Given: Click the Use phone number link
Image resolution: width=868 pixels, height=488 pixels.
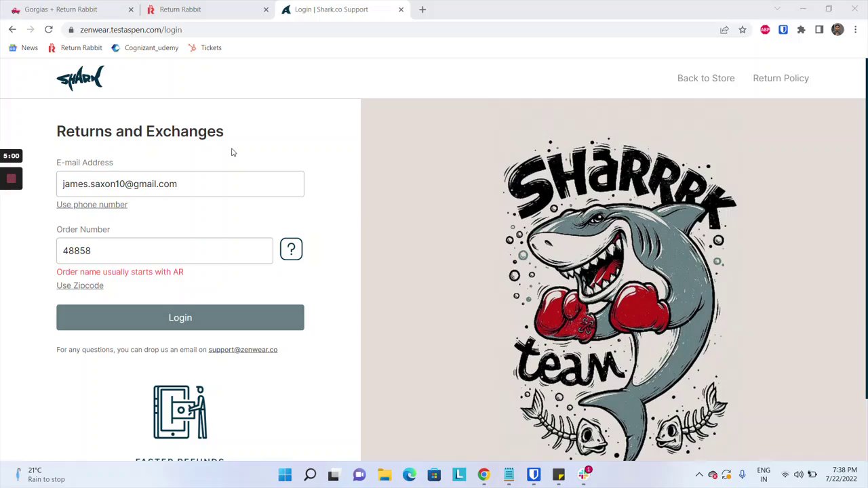Looking at the screenshot, I should point(92,205).
